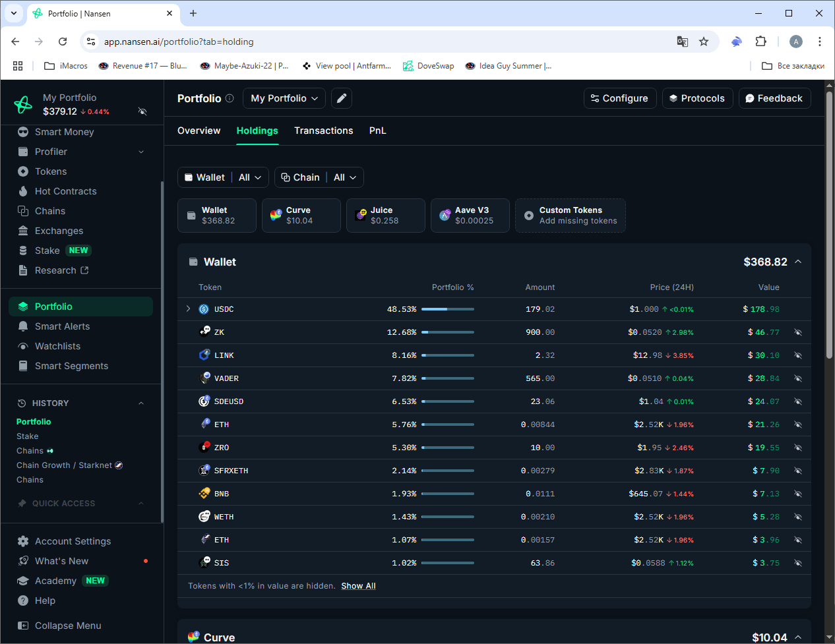This screenshot has height=644, width=835.
Task: Click the Nansen logo in the sidebar
Action: pyautogui.click(x=23, y=104)
